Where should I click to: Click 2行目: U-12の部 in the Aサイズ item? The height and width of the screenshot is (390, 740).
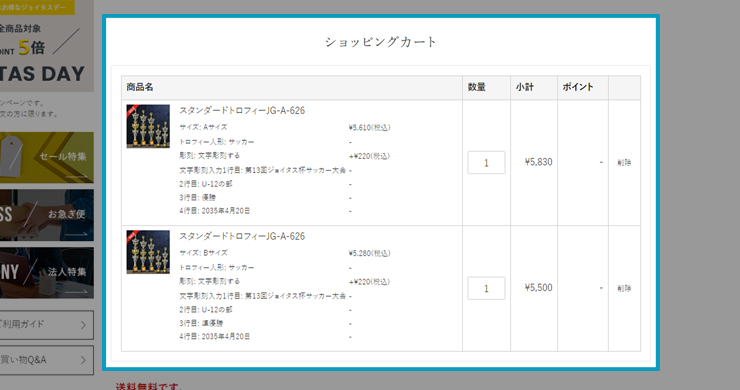[206, 184]
